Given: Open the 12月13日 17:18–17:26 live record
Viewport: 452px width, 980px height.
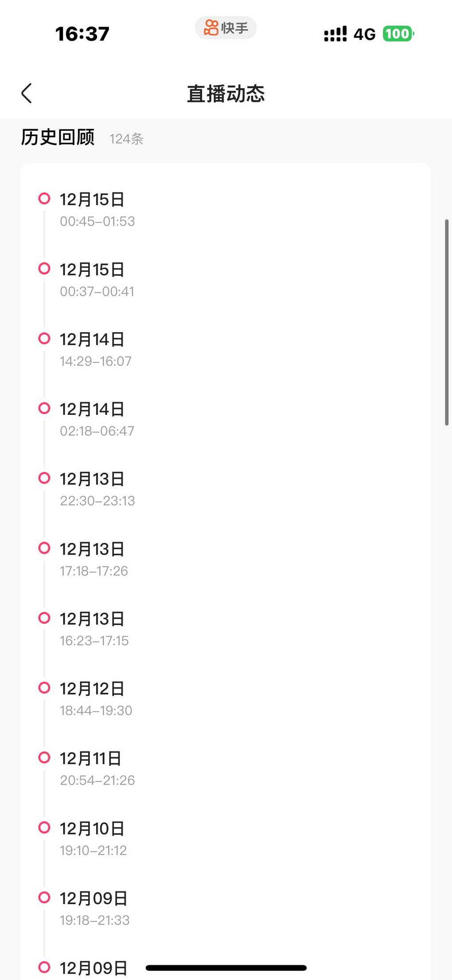Looking at the screenshot, I should (94, 559).
